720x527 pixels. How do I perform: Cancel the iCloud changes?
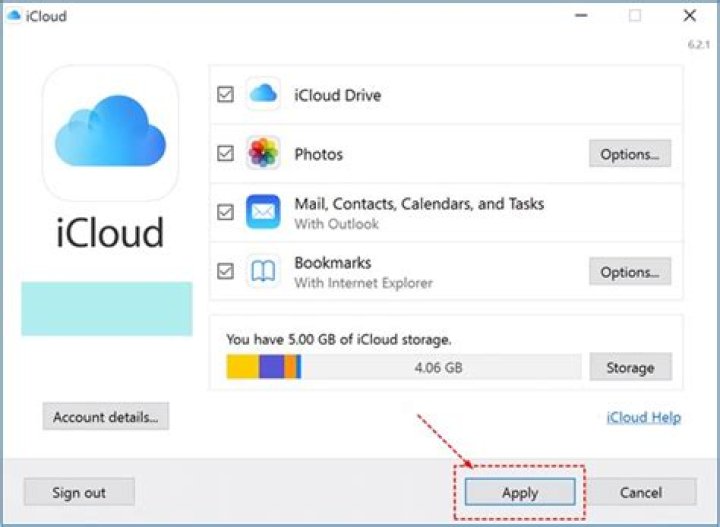[x=640, y=492]
